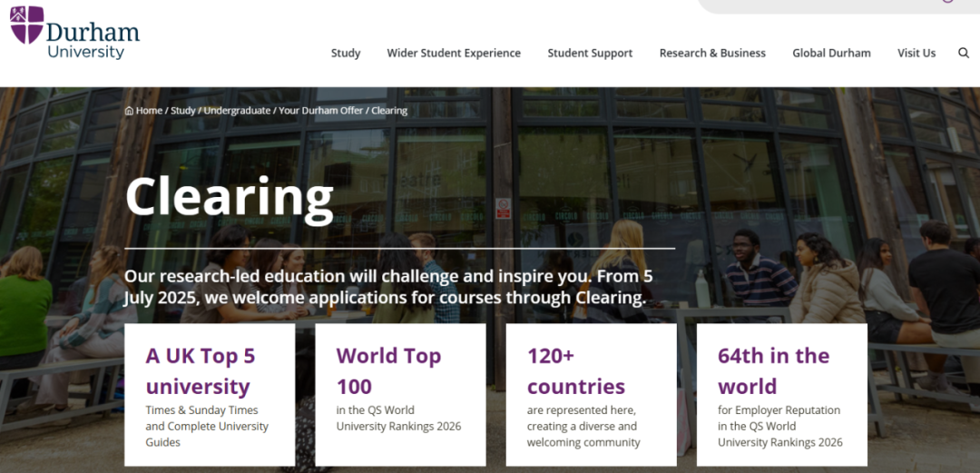The width and height of the screenshot is (980, 473).
Task: Click 'Times & Sunday Times' guide text
Action: click(207, 426)
